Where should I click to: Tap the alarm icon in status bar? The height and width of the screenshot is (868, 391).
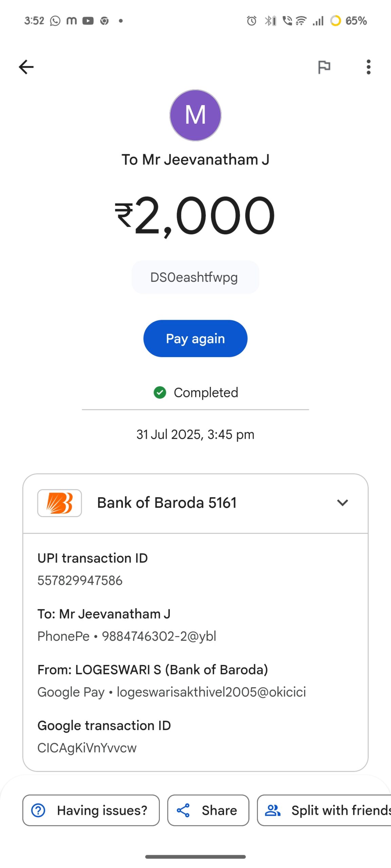tap(252, 21)
